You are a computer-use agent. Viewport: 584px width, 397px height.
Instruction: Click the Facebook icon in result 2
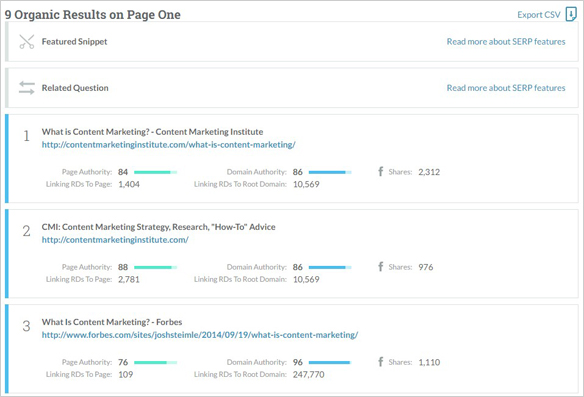380,267
